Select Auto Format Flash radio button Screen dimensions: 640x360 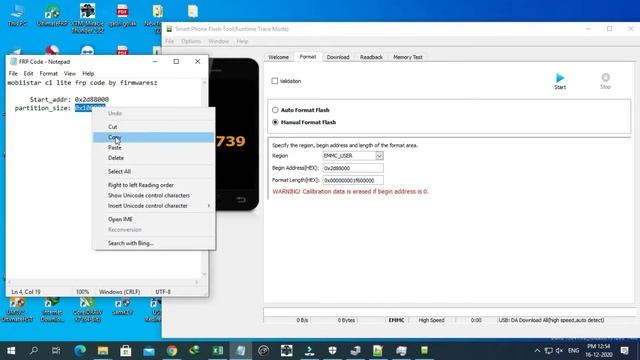click(x=275, y=110)
